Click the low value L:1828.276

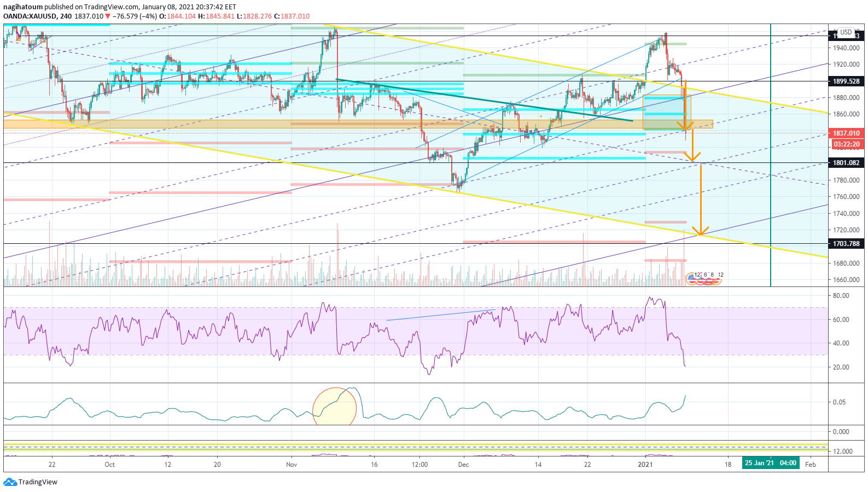coord(254,16)
